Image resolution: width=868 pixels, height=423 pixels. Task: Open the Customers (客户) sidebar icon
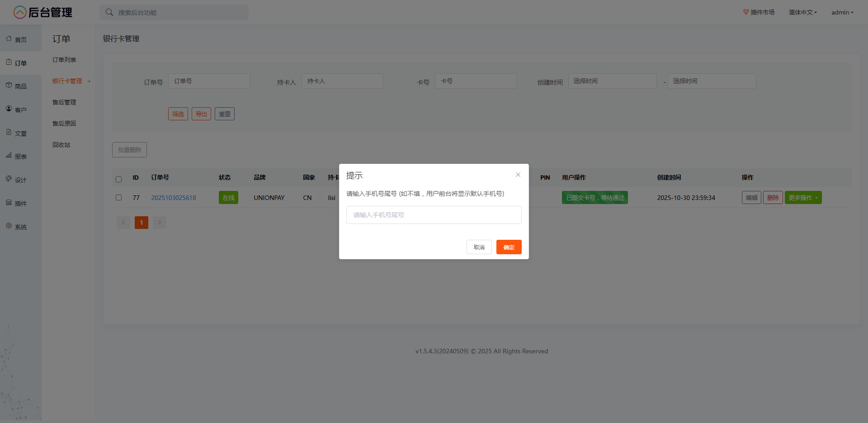pos(9,109)
